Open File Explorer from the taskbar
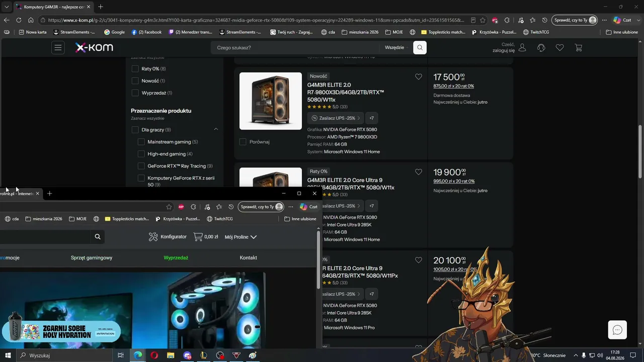 tap(171, 355)
